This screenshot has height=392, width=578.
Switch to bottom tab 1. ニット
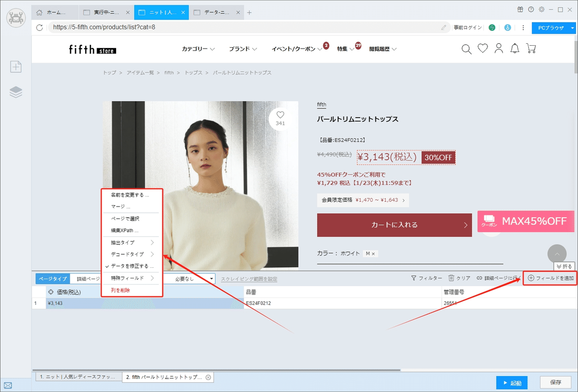(x=79, y=378)
